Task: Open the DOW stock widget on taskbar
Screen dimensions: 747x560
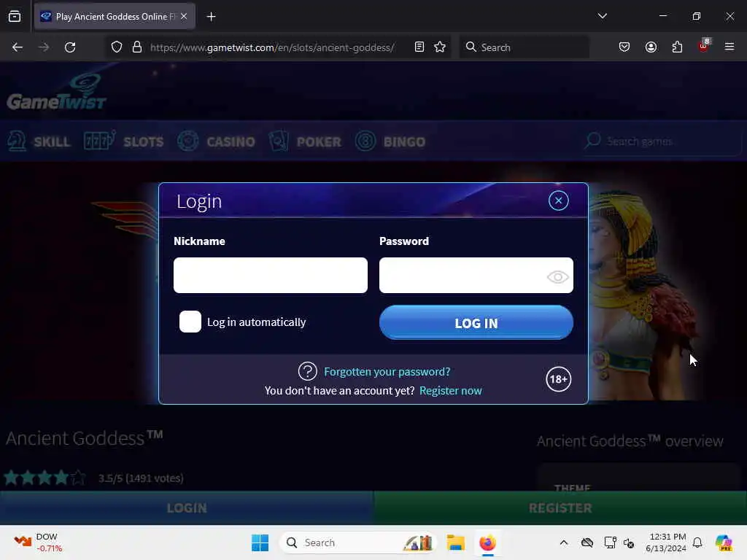Action: [38, 542]
